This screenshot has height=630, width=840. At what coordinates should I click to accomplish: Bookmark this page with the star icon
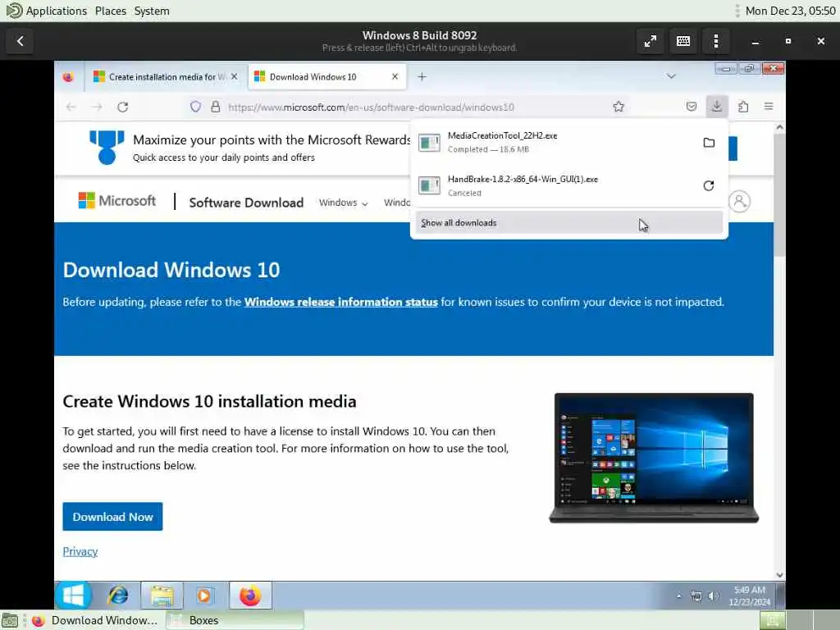tap(619, 107)
